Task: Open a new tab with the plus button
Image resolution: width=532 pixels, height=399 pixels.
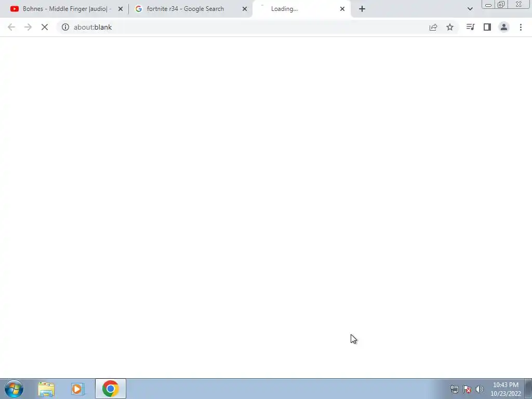Action: pyautogui.click(x=362, y=9)
